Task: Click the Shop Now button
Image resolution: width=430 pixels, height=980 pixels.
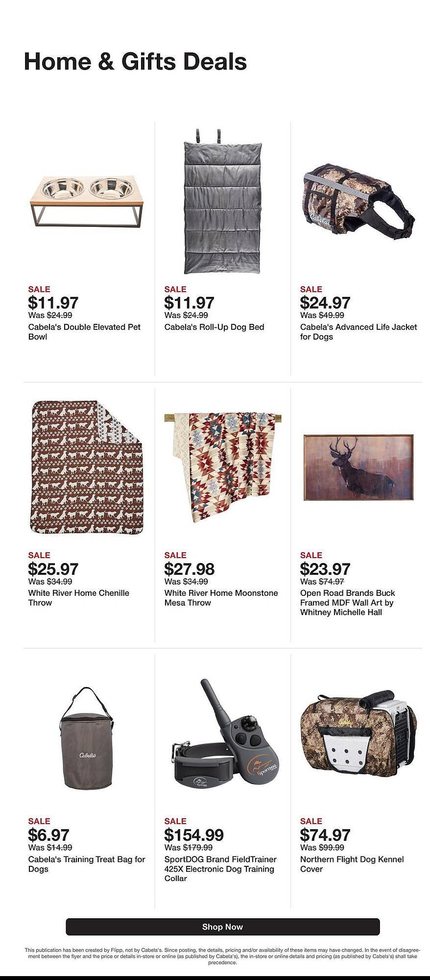Action: click(x=222, y=927)
